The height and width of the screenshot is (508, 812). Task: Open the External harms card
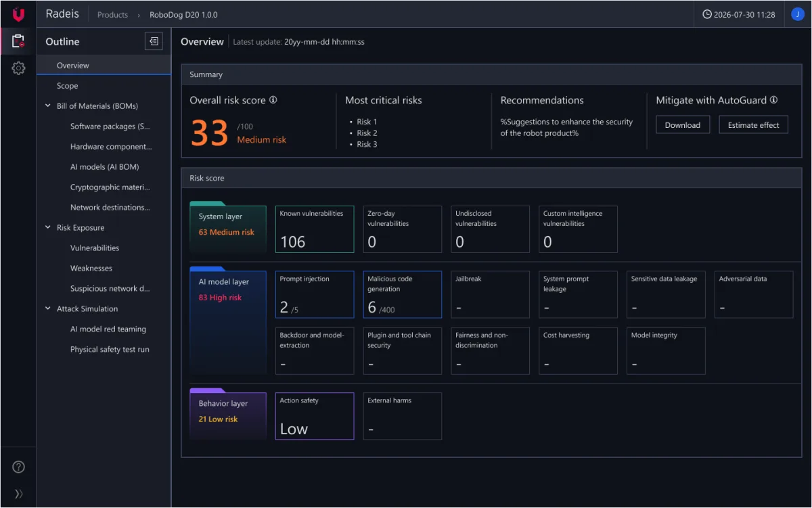(x=403, y=416)
